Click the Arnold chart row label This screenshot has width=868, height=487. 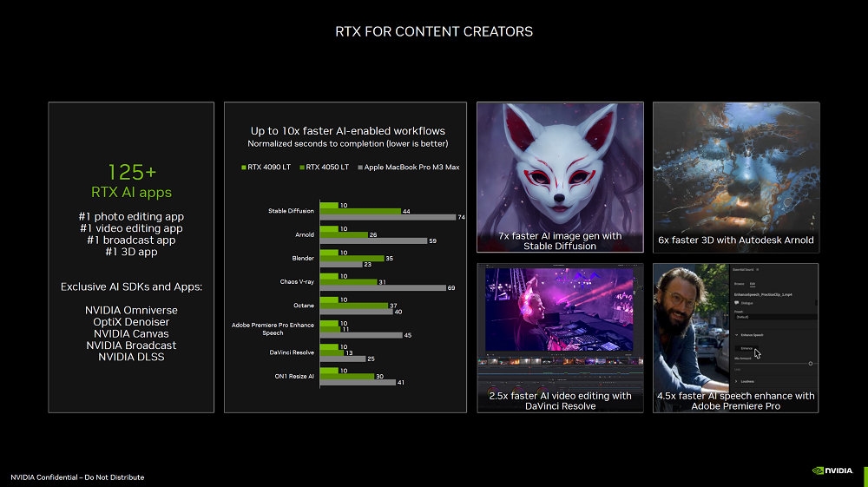coord(305,234)
